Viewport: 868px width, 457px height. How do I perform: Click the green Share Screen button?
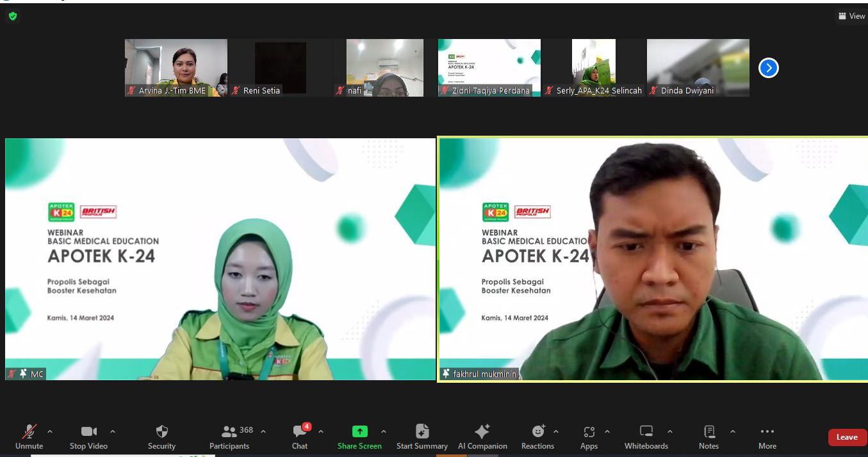coord(359,437)
